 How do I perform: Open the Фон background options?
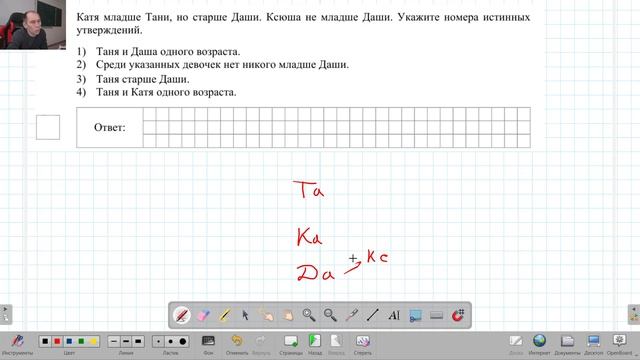click(x=208, y=344)
